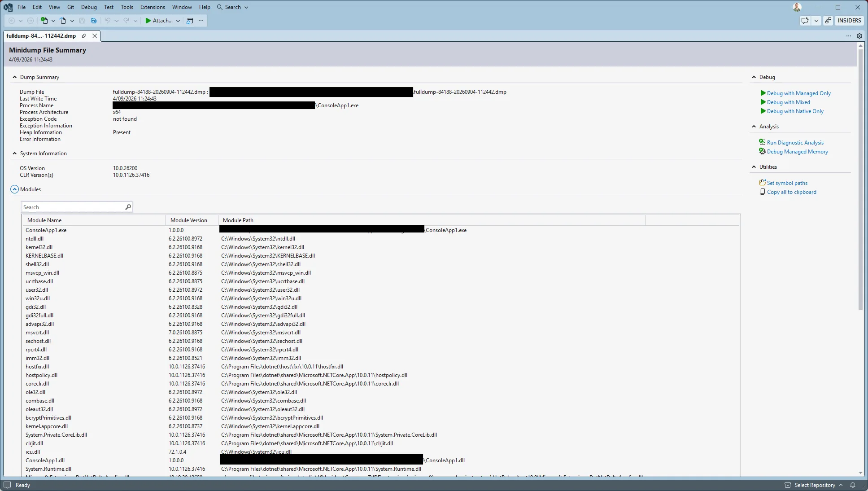Collapse the System Information section
This screenshot has width=868, height=491.
click(x=15, y=153)
